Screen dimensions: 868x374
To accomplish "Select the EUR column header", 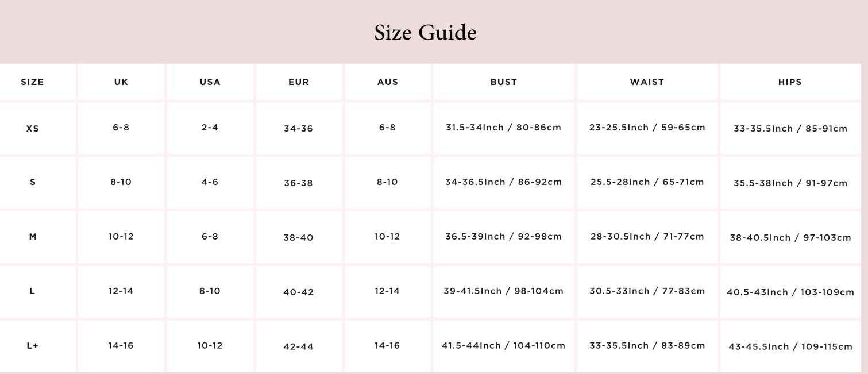I will coord(299,82).
